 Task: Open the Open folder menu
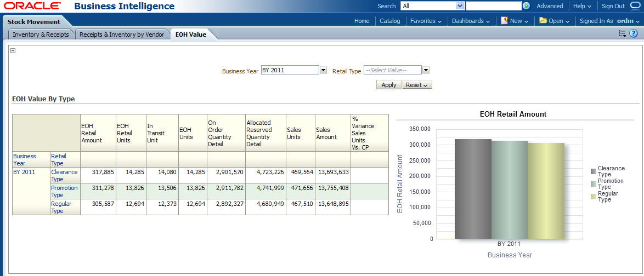click(x=555, y=21)
